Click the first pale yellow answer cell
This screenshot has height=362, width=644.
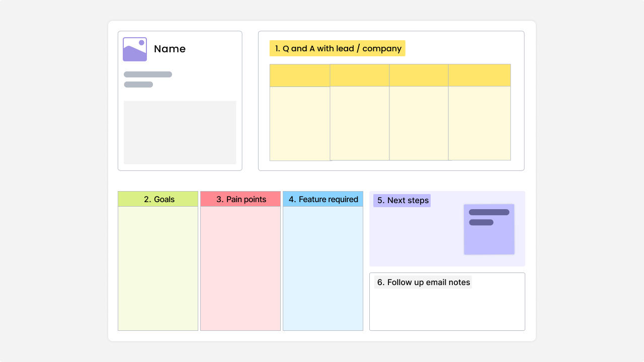click(x=300, y=124)
